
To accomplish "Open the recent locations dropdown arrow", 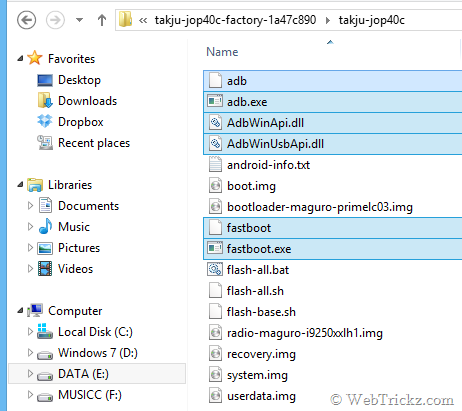I will click(79, 20).
